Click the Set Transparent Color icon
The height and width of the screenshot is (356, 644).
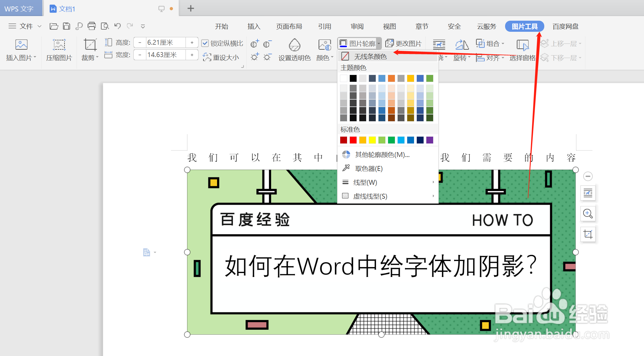[295, 45]
